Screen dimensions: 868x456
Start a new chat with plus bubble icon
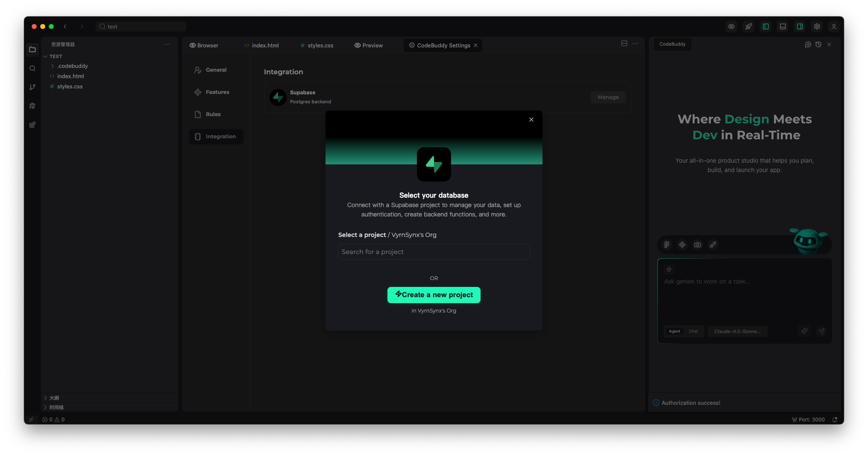[x=808, y=44]
